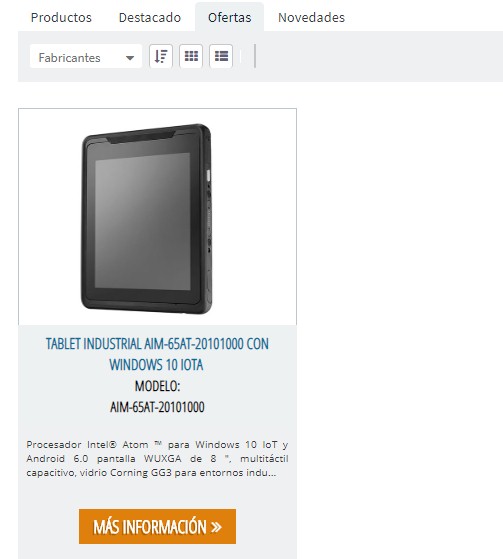This screenshot has height=559, width=503.
Task: Click the sort descending order icon
Action: point(161,56)
